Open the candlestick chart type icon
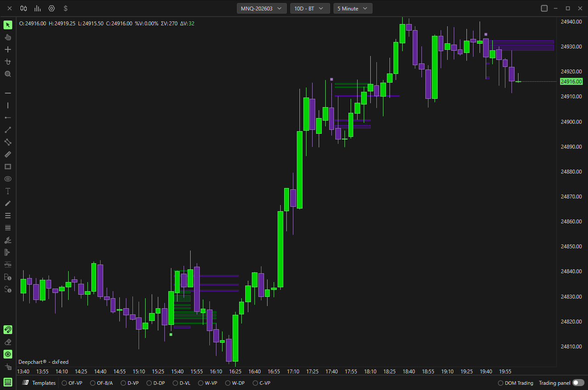588x390 pixels. (x=24, y=8)
